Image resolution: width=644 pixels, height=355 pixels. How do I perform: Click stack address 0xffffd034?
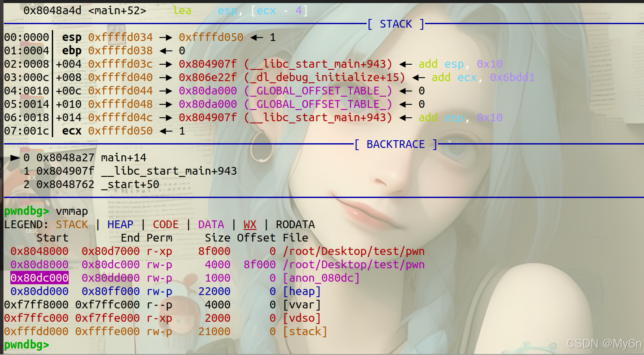(121, 38)
